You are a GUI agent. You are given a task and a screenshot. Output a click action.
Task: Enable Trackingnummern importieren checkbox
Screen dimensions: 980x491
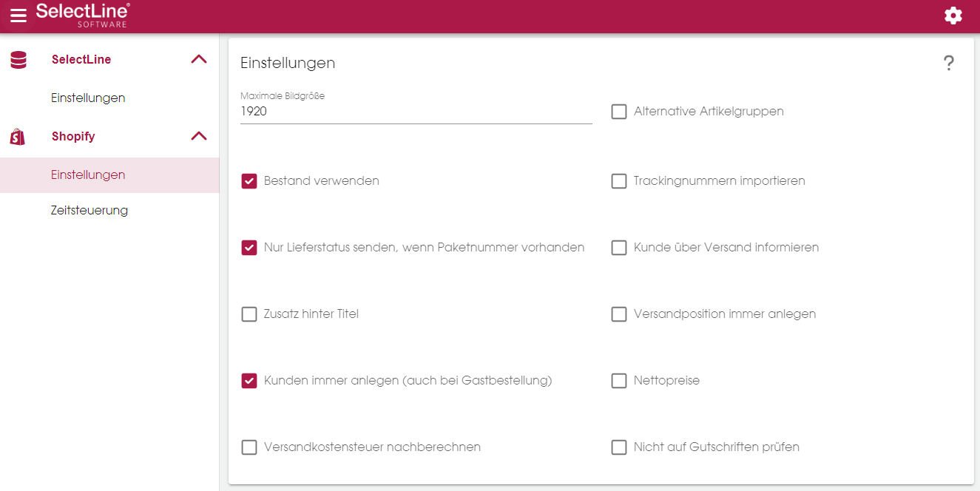coord(619,181)
